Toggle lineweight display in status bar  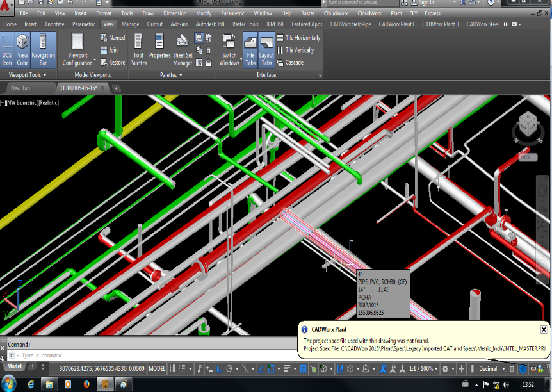(x=286, y=369)
